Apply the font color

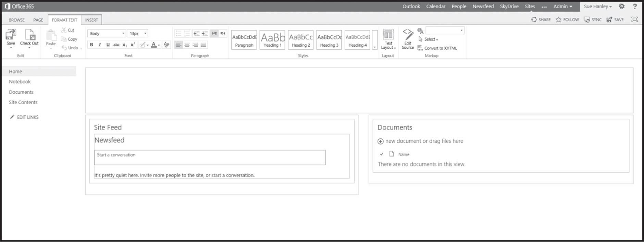pos(153,45)
